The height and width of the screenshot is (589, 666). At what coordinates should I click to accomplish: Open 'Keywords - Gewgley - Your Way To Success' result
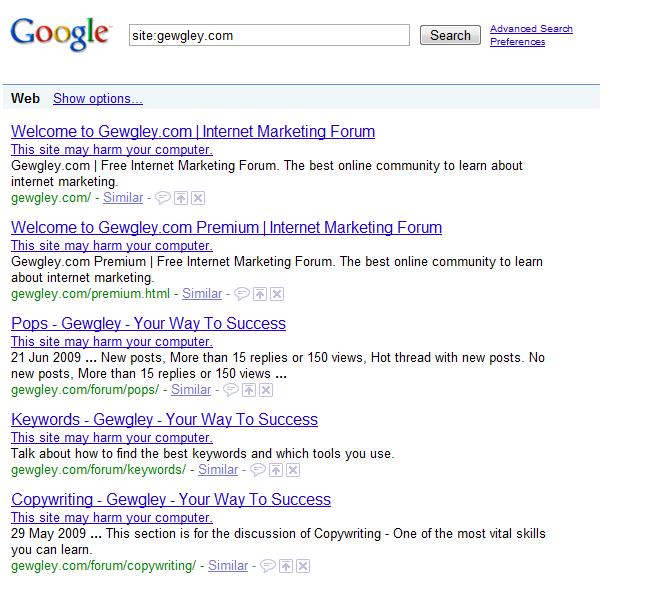[x=164, y=420]
